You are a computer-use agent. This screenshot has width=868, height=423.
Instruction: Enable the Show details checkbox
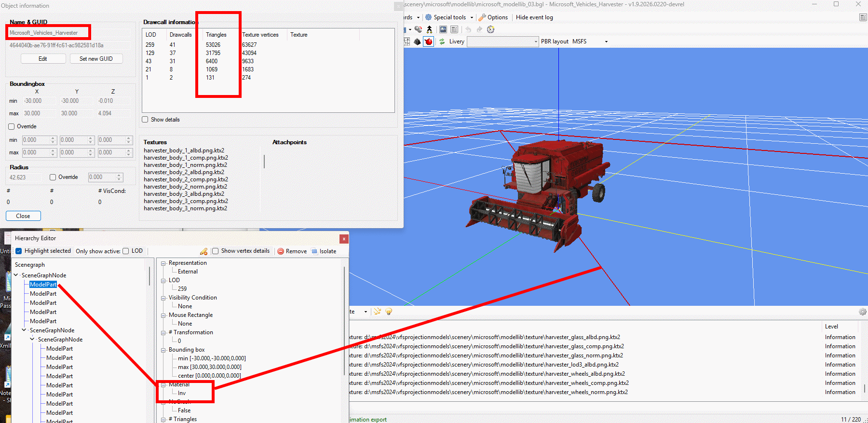tap(145, 120)
